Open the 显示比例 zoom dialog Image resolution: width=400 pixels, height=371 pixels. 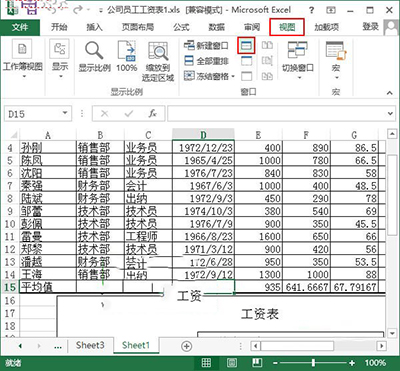(94, 57)
